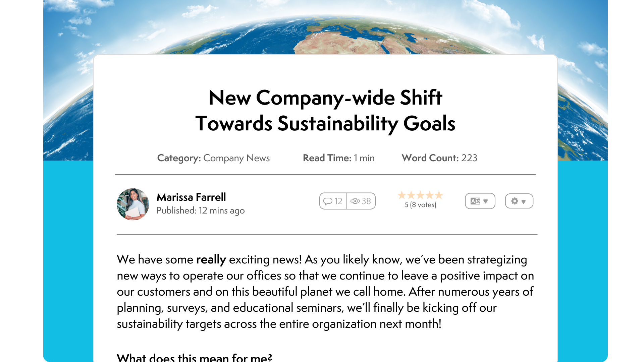
Task: Click the article title about Sustainability Goals
Action: coord(325,111)
